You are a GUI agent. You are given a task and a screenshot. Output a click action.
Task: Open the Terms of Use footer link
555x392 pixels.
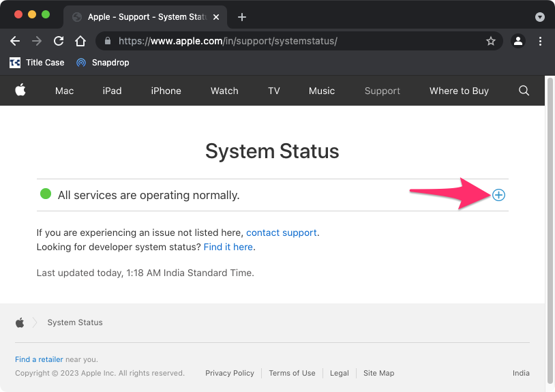pyautogui.click(x=292, y=373)
